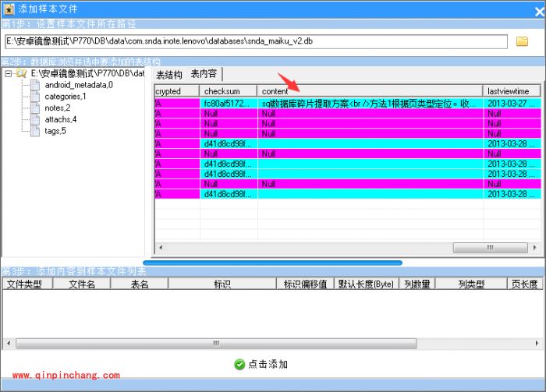Select the notes,2 tree item
The width and height of the screenshot is (546, 392).
pos(57,108)
